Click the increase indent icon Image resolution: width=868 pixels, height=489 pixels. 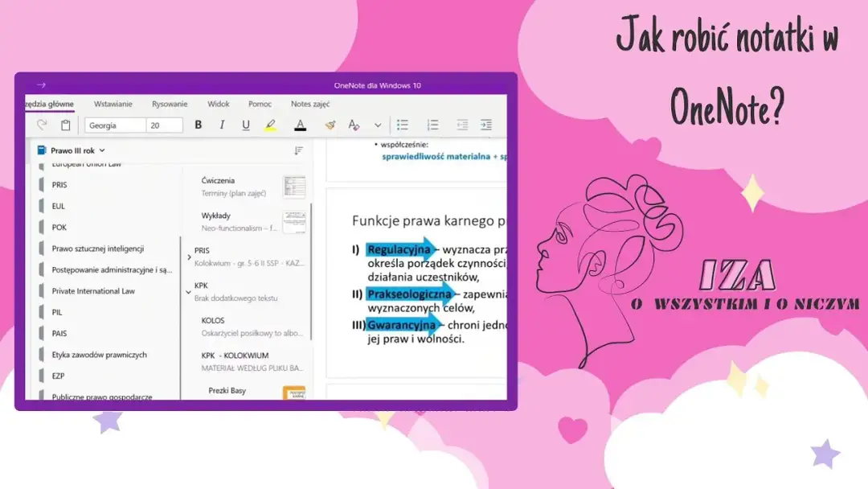pyautogui.click(x=486, y=125)
